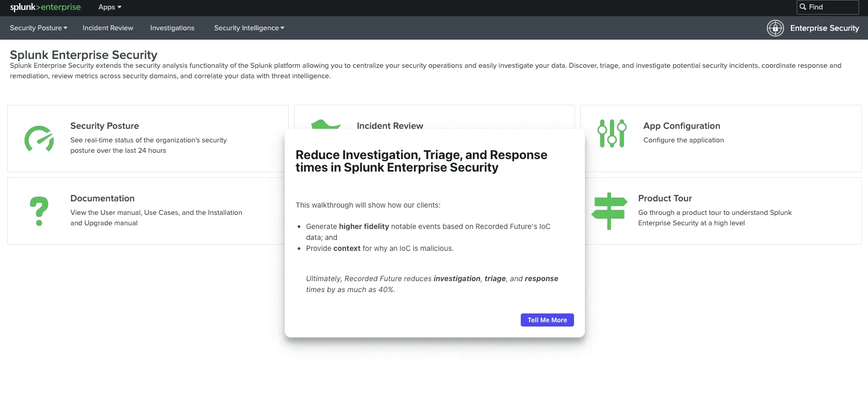
Task: Open the Apps dropdown menu
Action: pyautogui.click(x=109, y=7)
